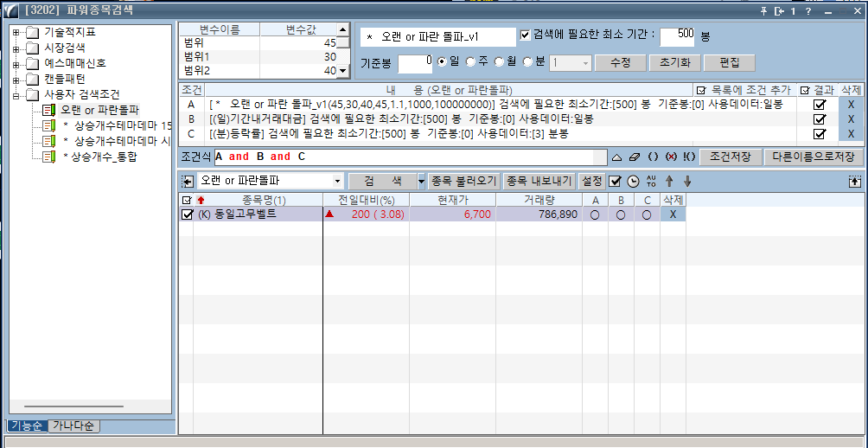Click the red (x) remove-parentheses icon
This screenshot has height=448, width=868.
point(671,157)
